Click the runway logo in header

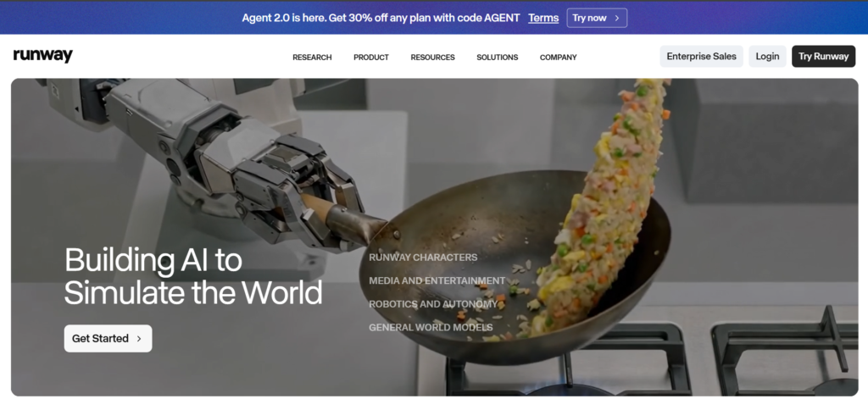(42, 56)
